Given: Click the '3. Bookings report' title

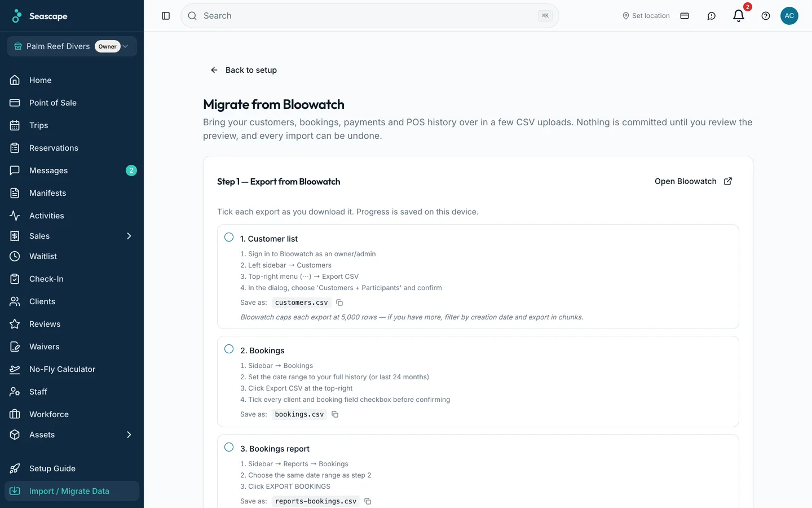Looking at the screenshot, I should (275, 449).
